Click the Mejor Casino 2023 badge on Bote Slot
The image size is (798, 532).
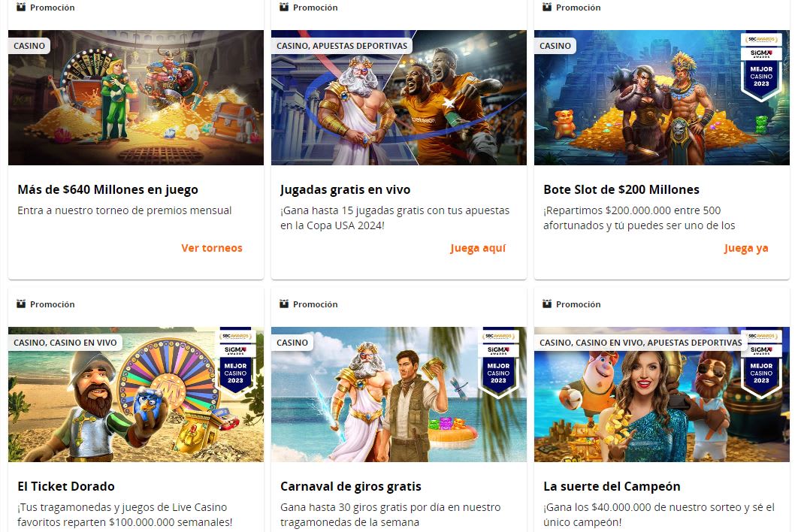[x=761, y=66]
